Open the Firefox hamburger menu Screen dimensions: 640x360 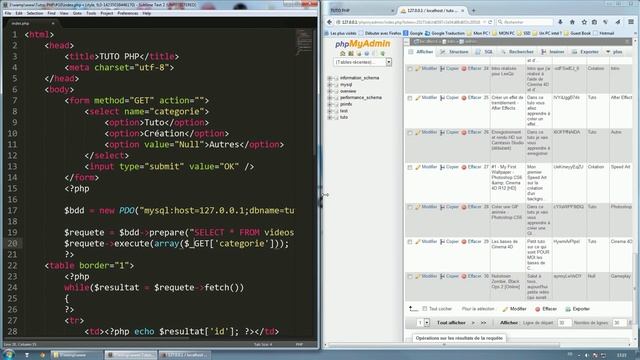click(631, 22)
